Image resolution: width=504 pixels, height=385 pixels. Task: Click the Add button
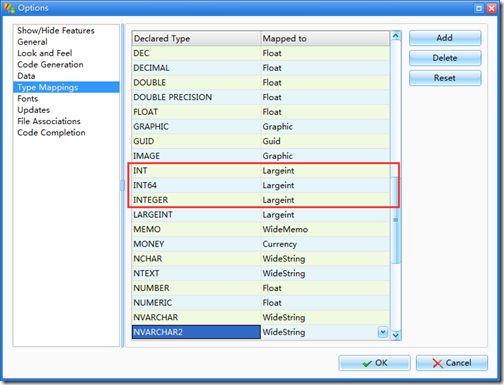[x=445, y=38]
